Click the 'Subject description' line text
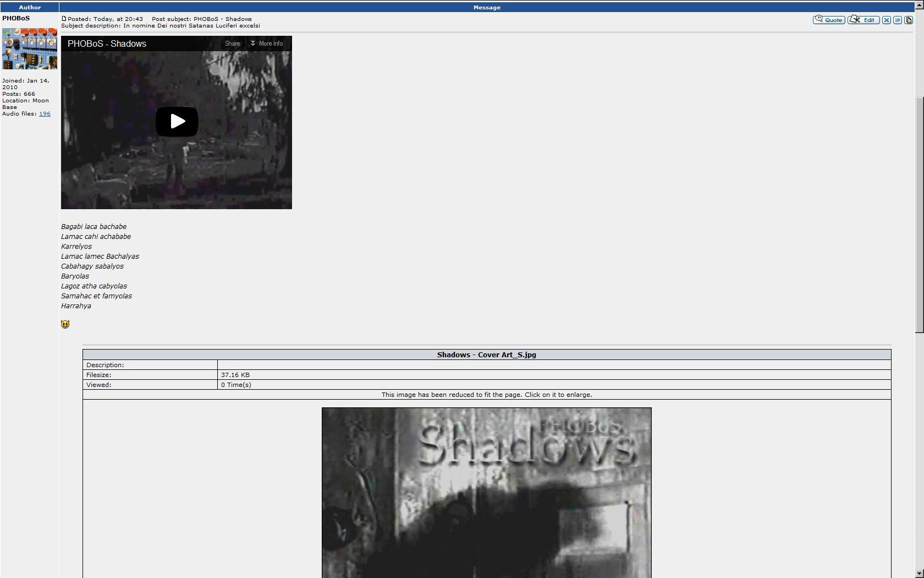Viewport: 924px width, 578px height. tap(161, 26)
